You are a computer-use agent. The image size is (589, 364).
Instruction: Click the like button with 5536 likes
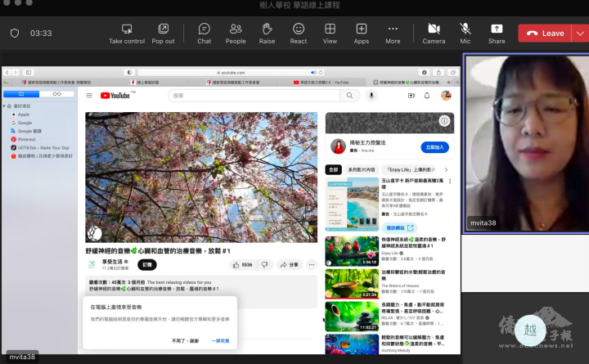(241, 265)
